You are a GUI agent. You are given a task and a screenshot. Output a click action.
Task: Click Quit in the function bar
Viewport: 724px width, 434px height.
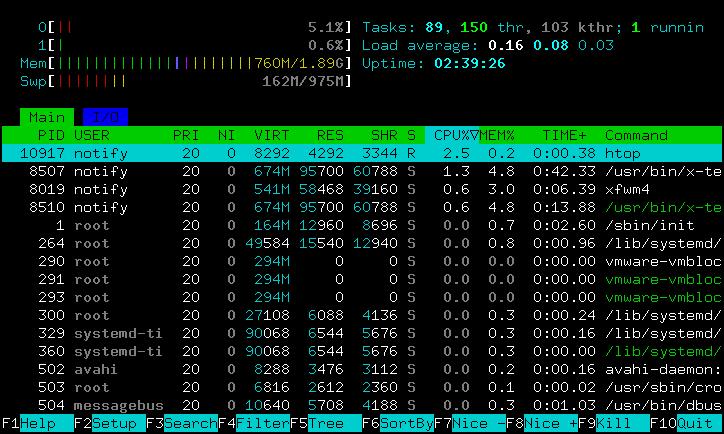point(686,423)
